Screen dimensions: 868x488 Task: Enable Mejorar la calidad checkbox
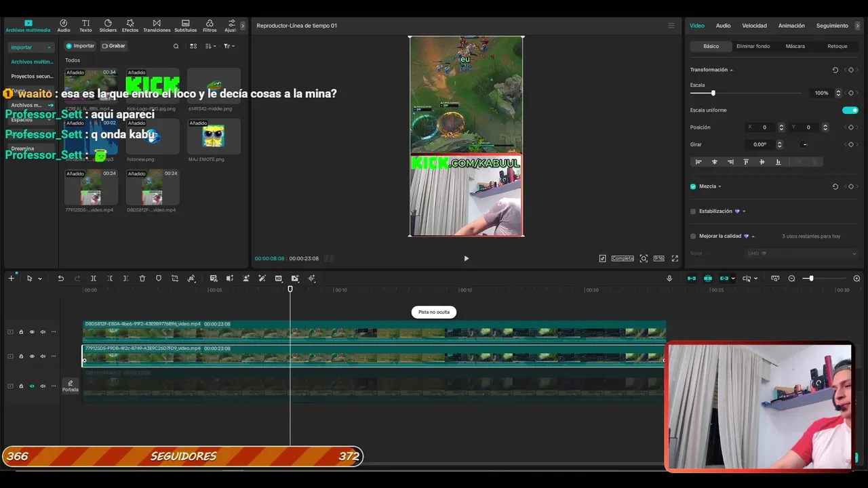click(x=693, y=237)
